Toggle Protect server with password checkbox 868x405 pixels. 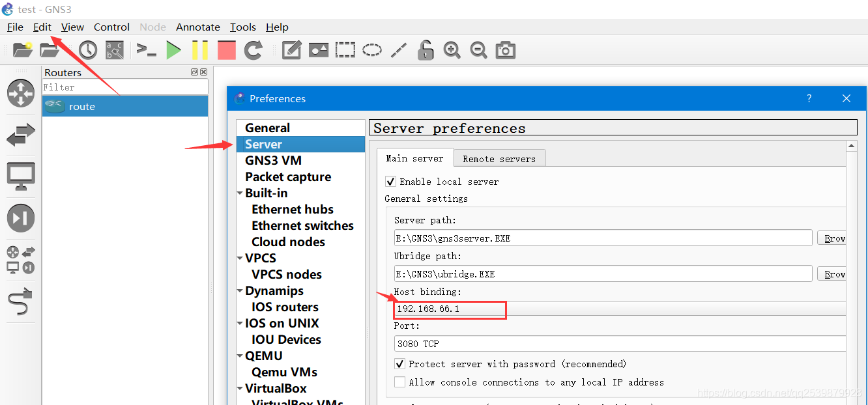(399, 364)
